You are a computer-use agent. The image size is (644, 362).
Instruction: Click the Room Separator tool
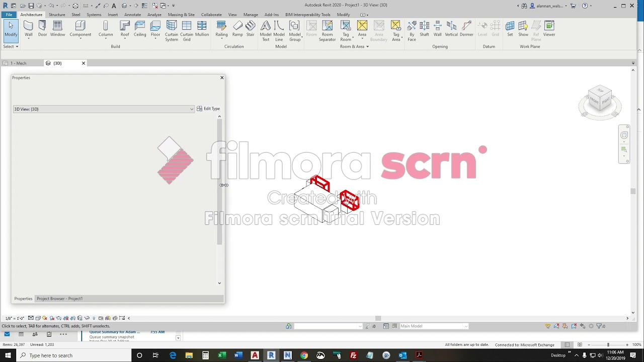click(x=327, y=31)
